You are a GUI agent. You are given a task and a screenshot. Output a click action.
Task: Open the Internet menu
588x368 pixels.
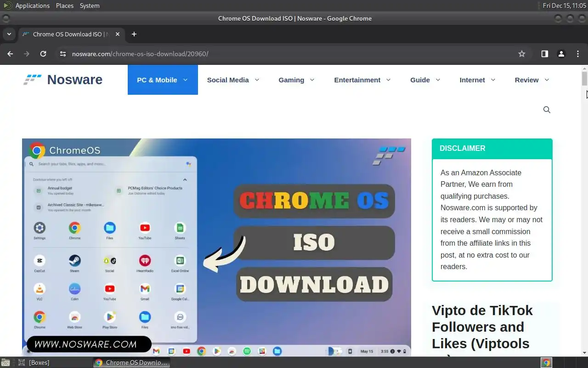pos(477,80)
